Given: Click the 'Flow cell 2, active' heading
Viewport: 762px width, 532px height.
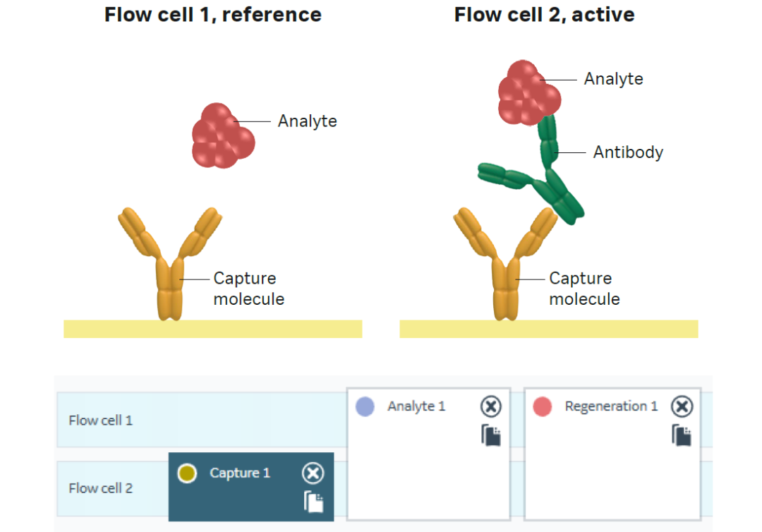Looking at the screenshot, I should point(544,15).
